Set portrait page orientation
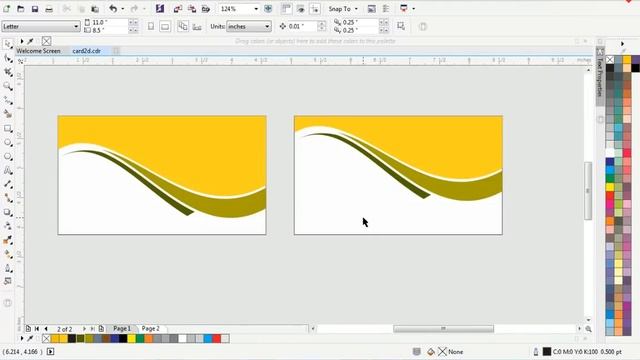 coord(151,27)
